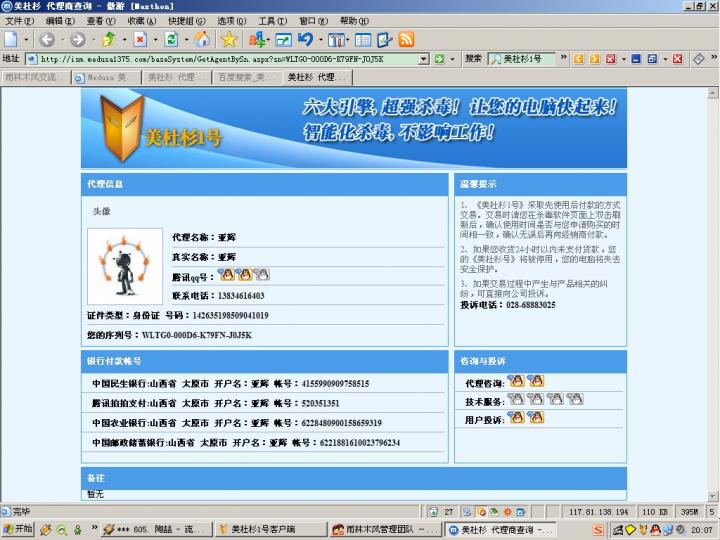Click the Stop loading icon
The width and height of the screenshot is (720, 540).
click(140, 40)
